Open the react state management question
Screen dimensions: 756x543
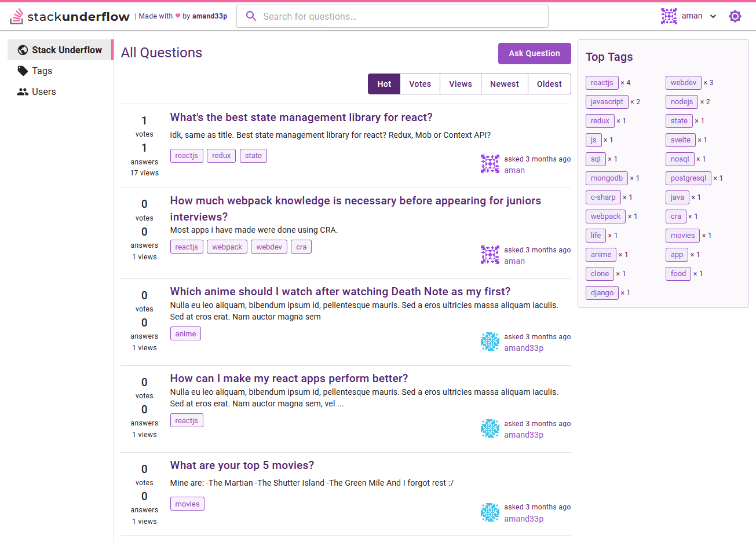[301, 118]
